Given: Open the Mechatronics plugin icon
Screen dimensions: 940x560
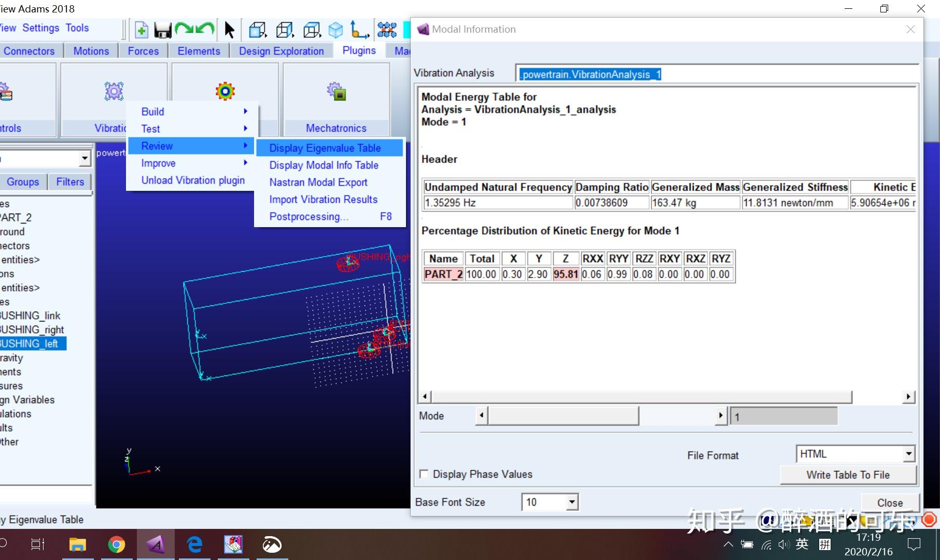Looking at the screenshot, I should click(336, 91).
